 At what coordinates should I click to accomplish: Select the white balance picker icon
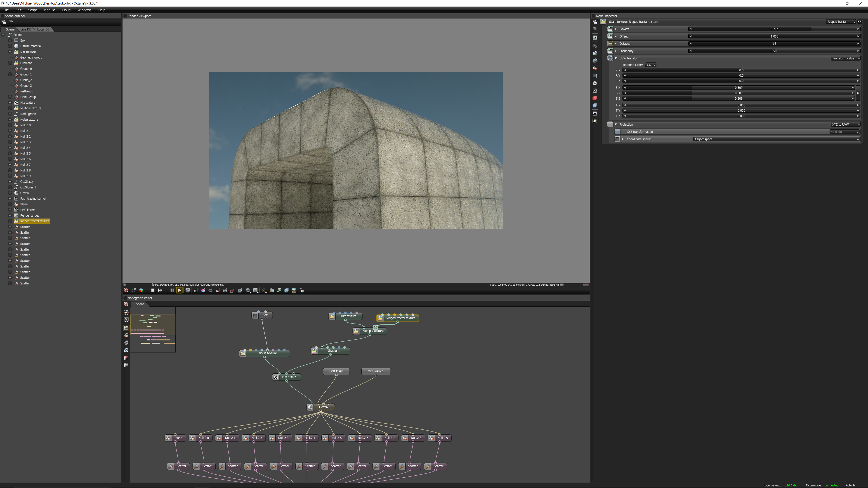point(203,290)
